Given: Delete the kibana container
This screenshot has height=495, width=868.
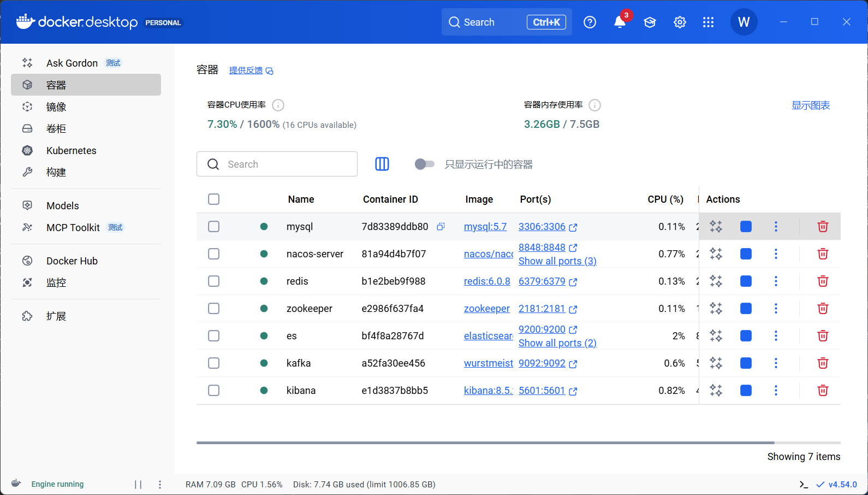Looking at the screenshot, I should tap(823, 391).
